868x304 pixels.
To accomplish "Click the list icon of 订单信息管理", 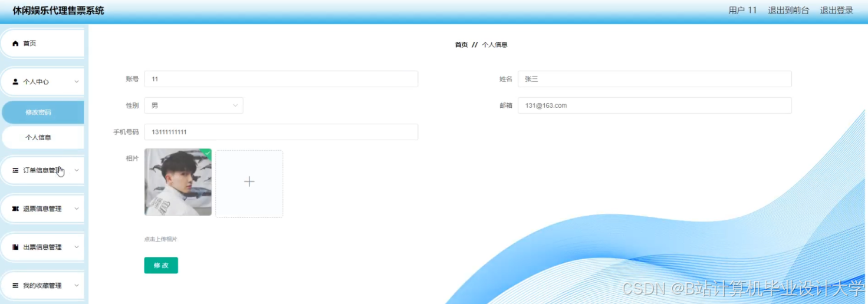I will (x=15, y=170).
